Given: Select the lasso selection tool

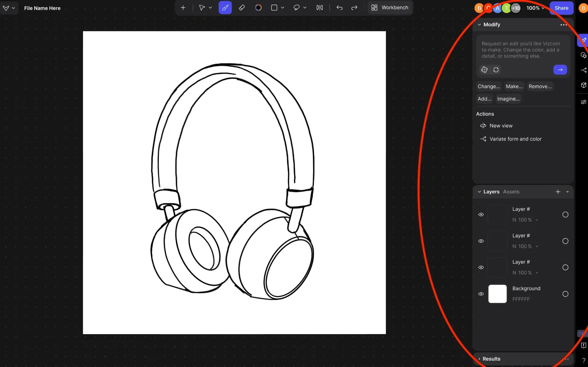Looking at the screenshot, I should coord(296,8).
